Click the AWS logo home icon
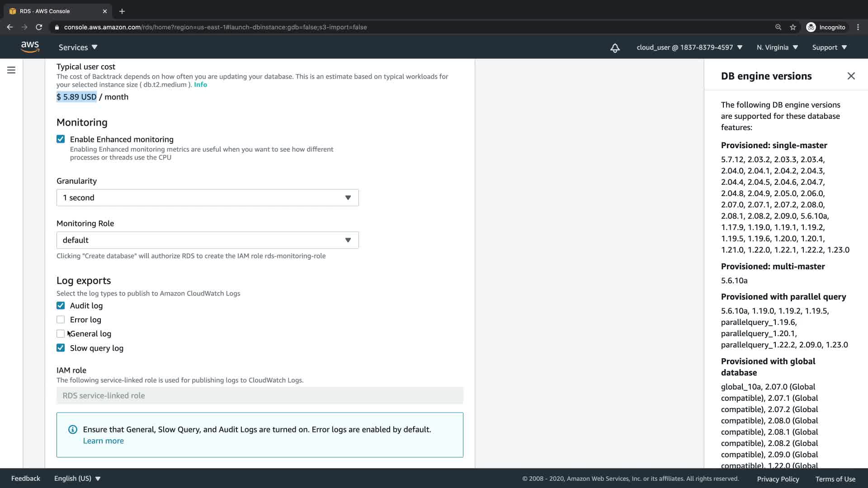Screen dimensions: 868x488 coord(30,47)
